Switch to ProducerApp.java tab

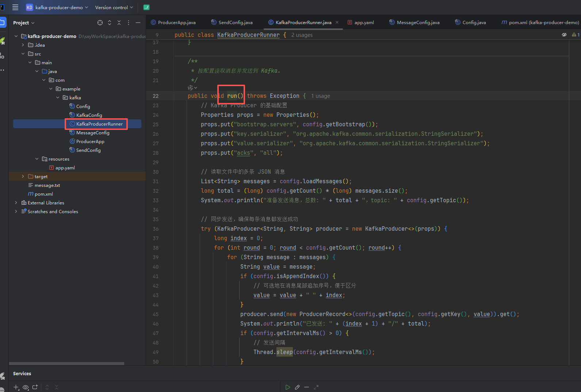pos(173,22)
